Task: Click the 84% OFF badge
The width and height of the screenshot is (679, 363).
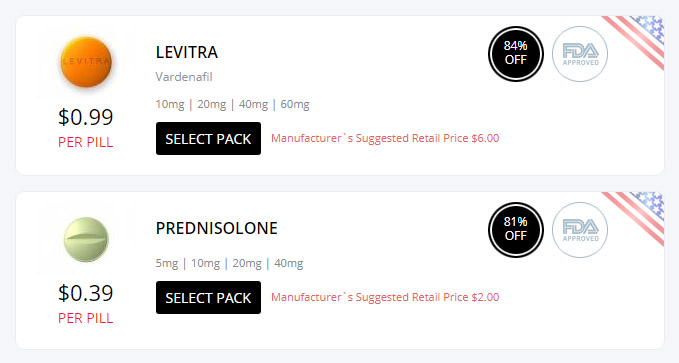Action: pos(516,54)
